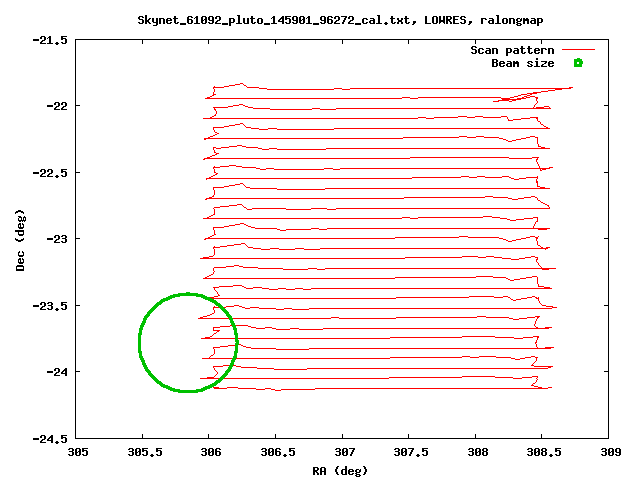640x480 pixels.
Task: Click the -24.5 tick label on Dec axis
Action: [48, 438]
